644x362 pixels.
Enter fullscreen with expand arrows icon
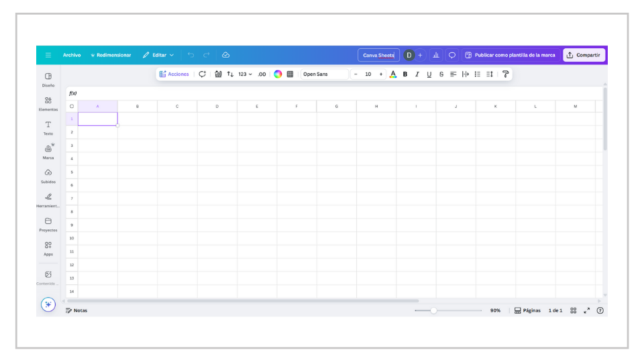[587, 310]
